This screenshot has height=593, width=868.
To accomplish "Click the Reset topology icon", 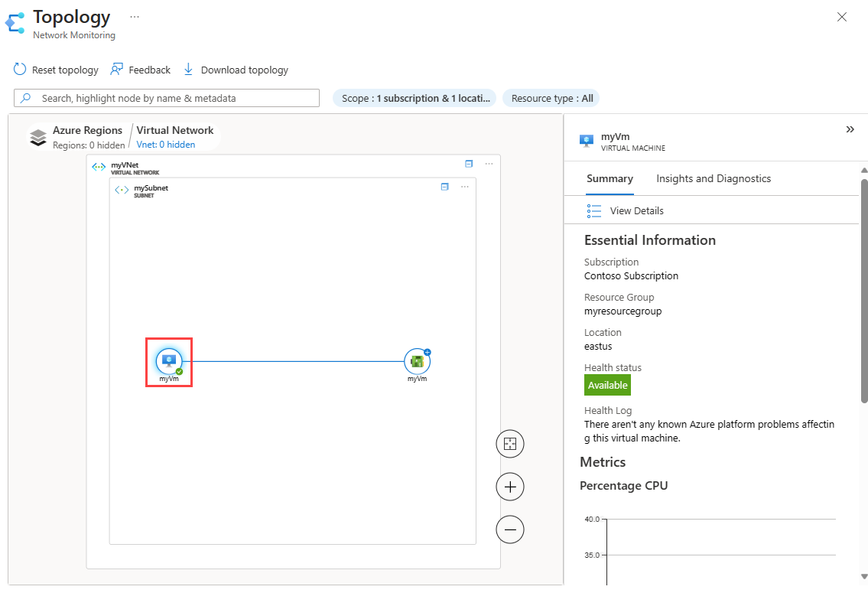I will [x=20, y=70].
